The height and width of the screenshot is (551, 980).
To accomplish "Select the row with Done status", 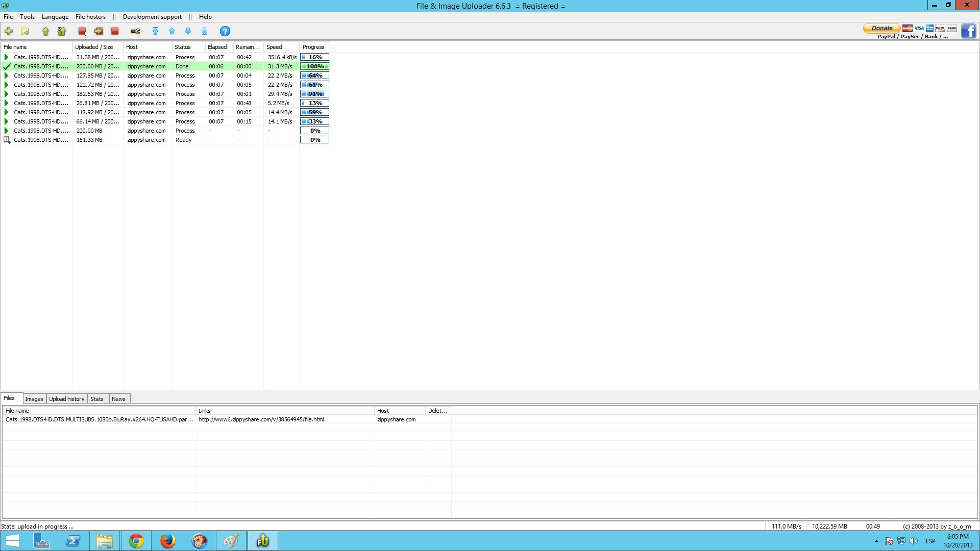I will 165,66.
